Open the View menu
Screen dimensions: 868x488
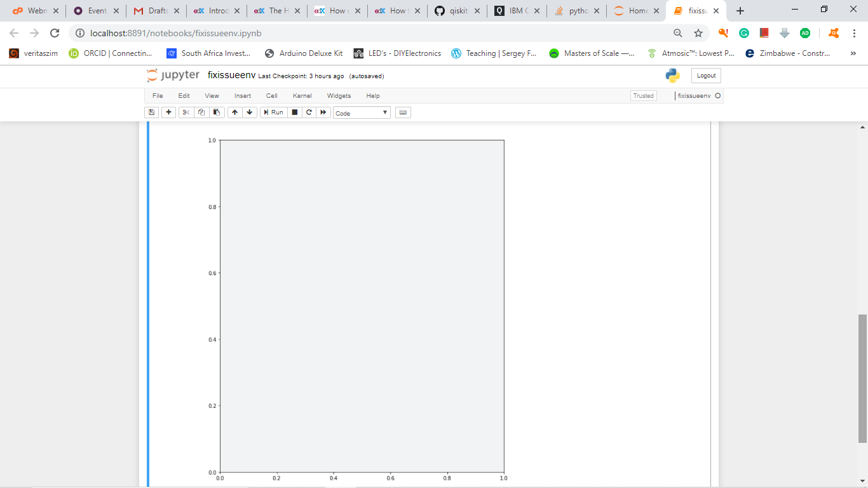pos(212,95)
